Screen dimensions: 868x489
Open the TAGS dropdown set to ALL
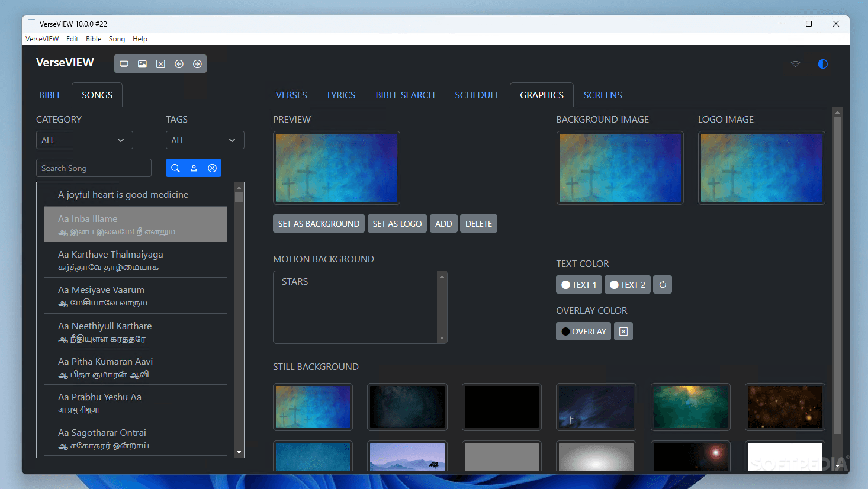pyautogui.click(x=205, y=140)
